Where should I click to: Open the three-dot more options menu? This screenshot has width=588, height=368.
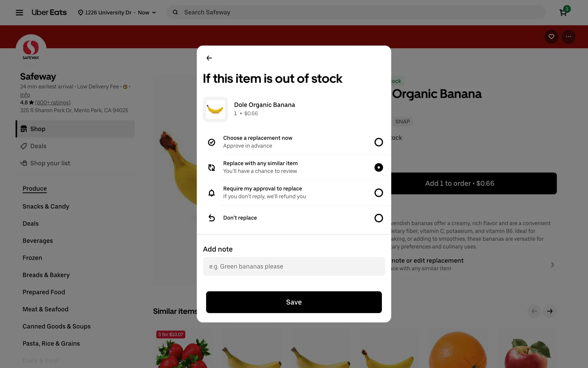(568, 37)
